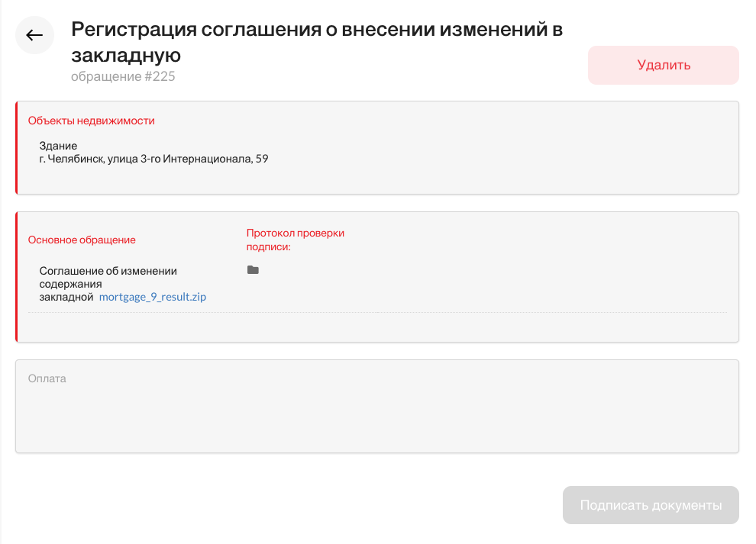Click the Основное обращение heading

82,240
